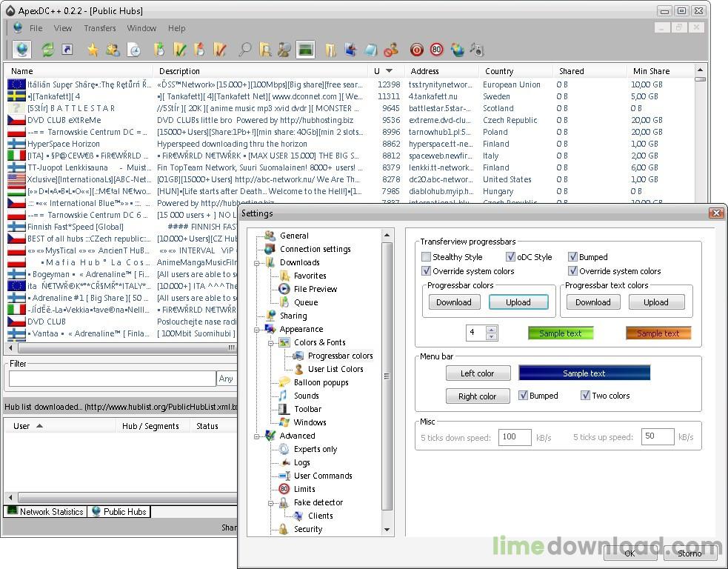Click the green Network Statistics toolbar icon

[304, 50]
